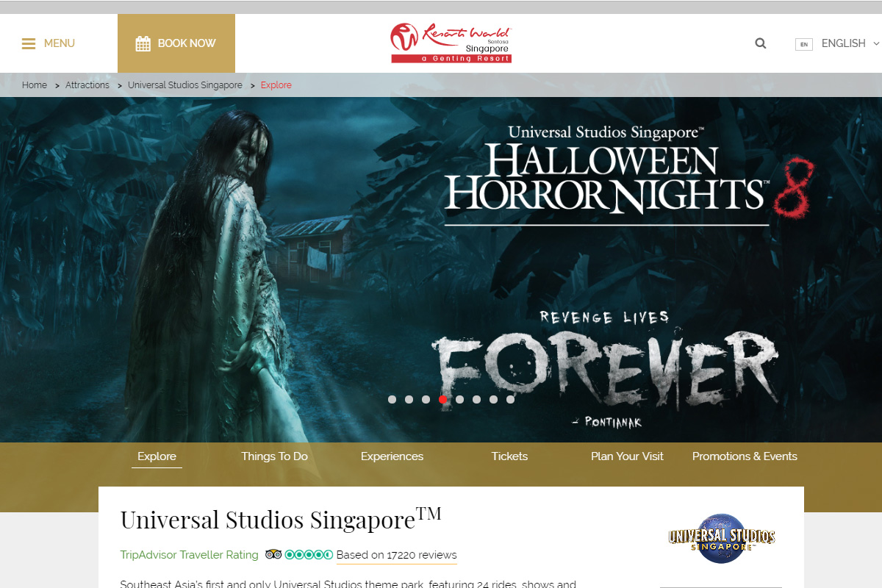882x588 pixels.
Task: Select the active red carousel dot
Action: click(x=442, y=400)
